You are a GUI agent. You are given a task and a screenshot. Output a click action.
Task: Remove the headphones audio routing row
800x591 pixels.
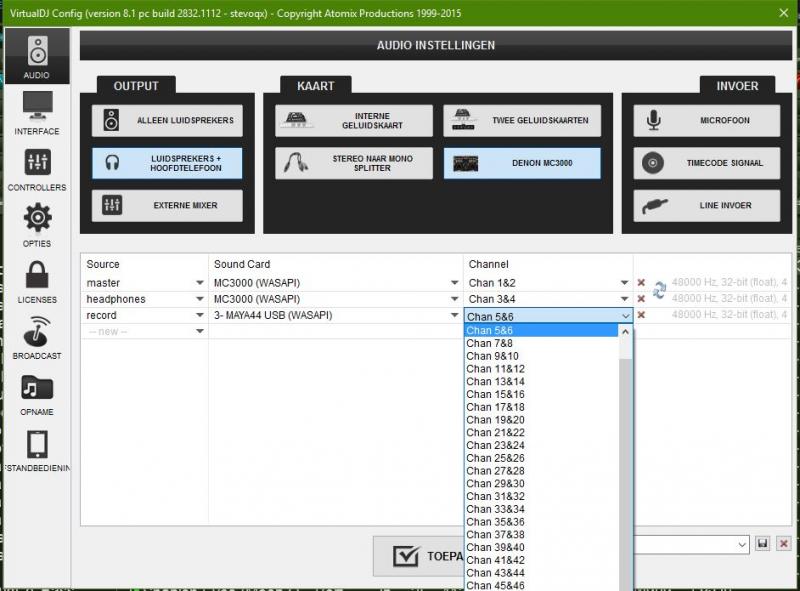tap(641, 299)
